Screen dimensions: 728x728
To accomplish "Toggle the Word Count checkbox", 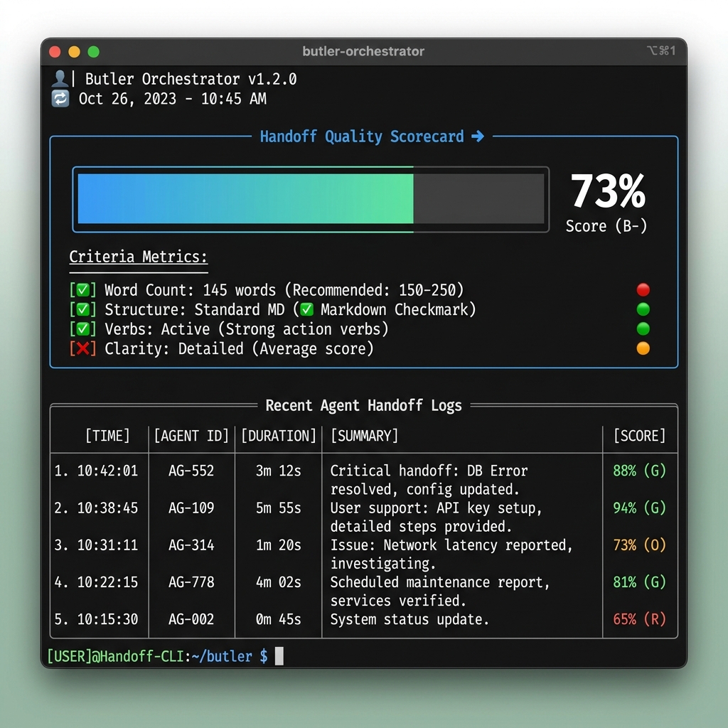I will pos(82,290).
